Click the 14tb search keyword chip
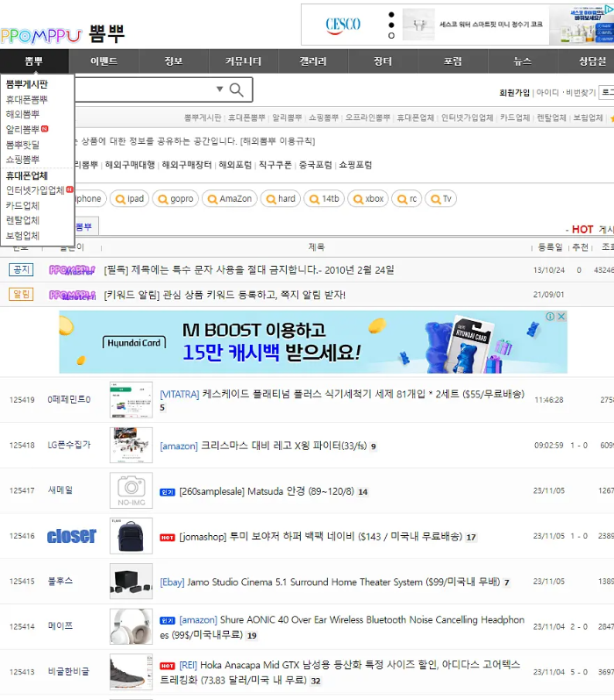This screenshot has height=700, width=614. pyautogui.click(x=325, y=198)
